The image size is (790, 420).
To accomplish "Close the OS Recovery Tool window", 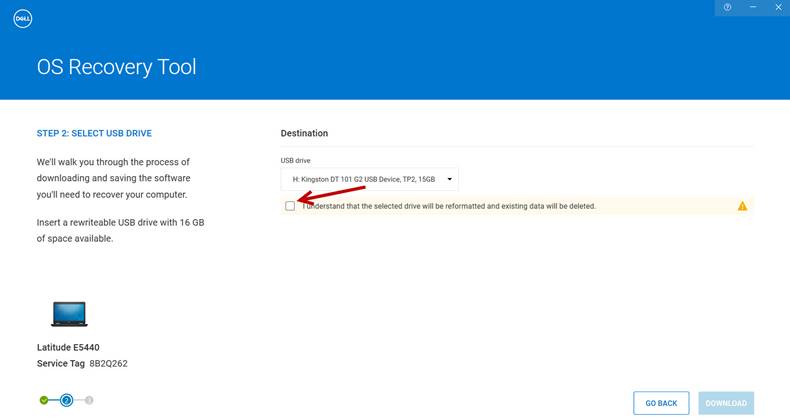I will point(778,7).
